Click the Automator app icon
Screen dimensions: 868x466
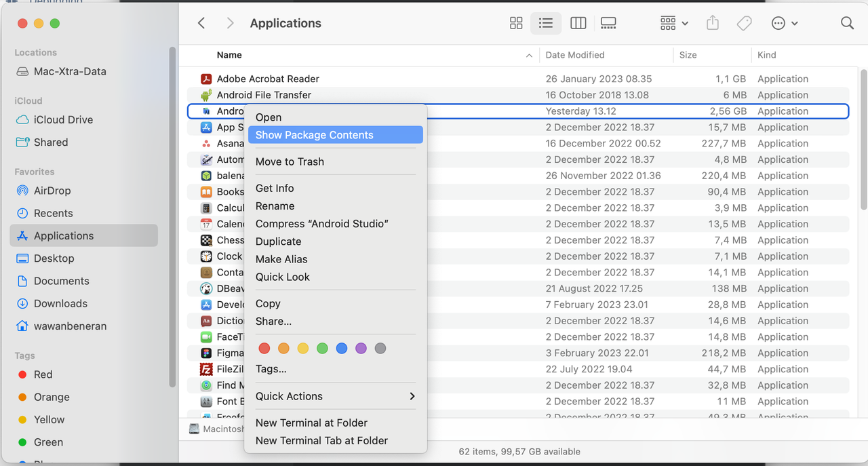tap(206, 159)
